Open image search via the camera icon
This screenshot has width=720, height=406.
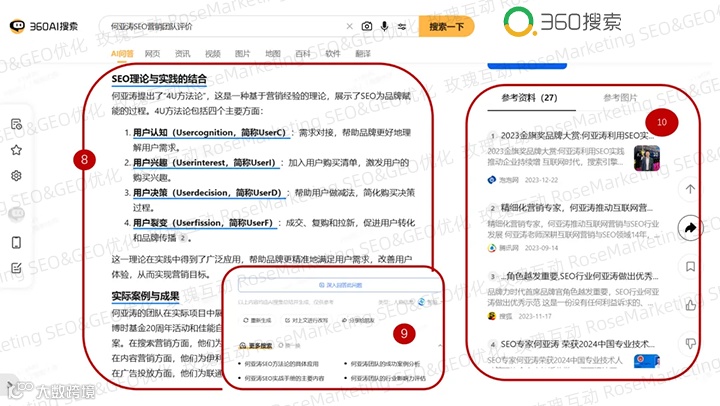click(x=366, y=26)
